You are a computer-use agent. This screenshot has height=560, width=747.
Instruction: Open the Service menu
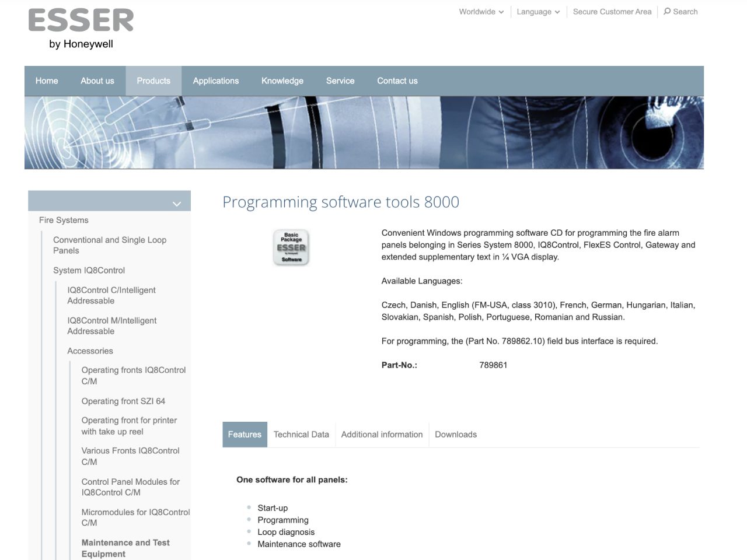coord(340,80)
